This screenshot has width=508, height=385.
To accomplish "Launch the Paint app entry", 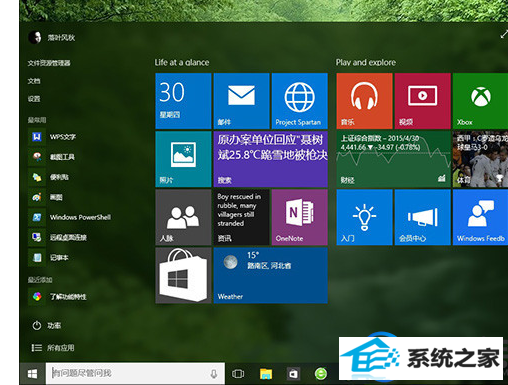I will (x=46, y=197).
